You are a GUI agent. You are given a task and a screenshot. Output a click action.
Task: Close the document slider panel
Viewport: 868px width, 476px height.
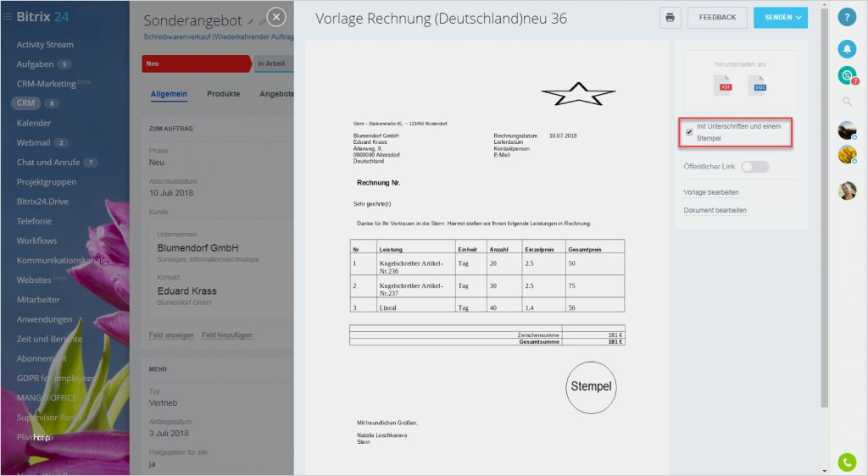click(x=276, y=17)
